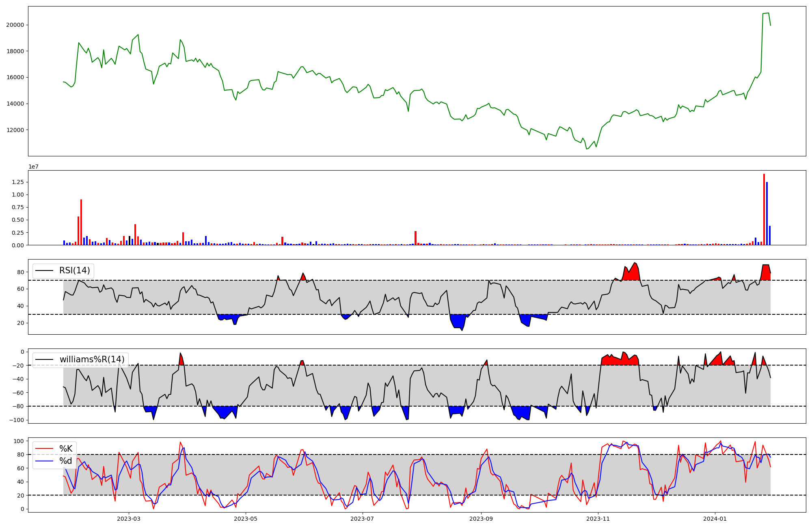Click the 2023-11 date tick label
Screen dimensions: 812x528
pos(598,519)
